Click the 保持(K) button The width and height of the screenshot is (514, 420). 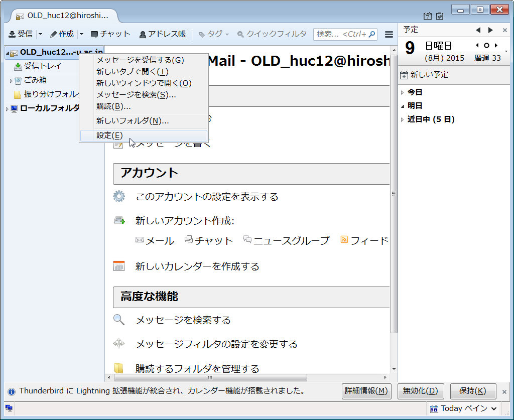click(473, 391)
